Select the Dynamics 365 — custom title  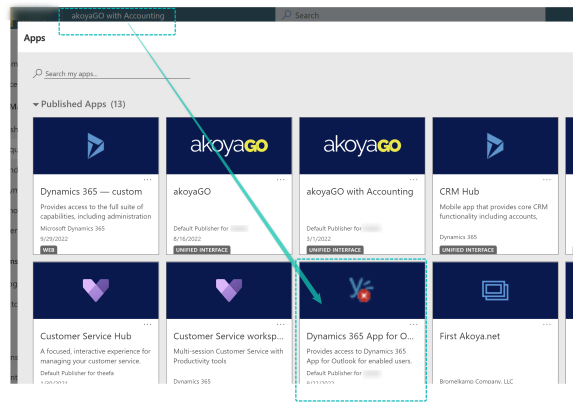[x=91, y=191]
